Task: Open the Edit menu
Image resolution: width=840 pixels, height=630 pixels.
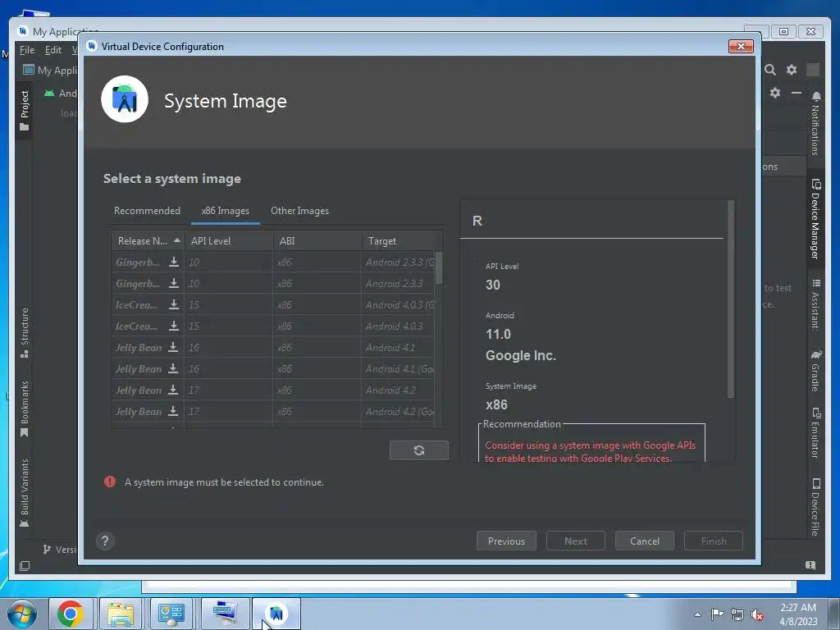Action: coord(53,50)
